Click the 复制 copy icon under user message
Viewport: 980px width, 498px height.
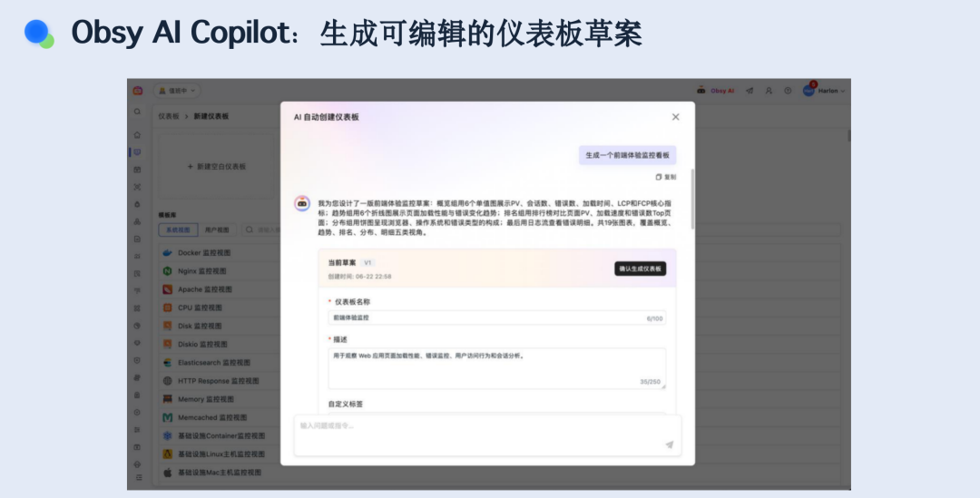[658, 177]
